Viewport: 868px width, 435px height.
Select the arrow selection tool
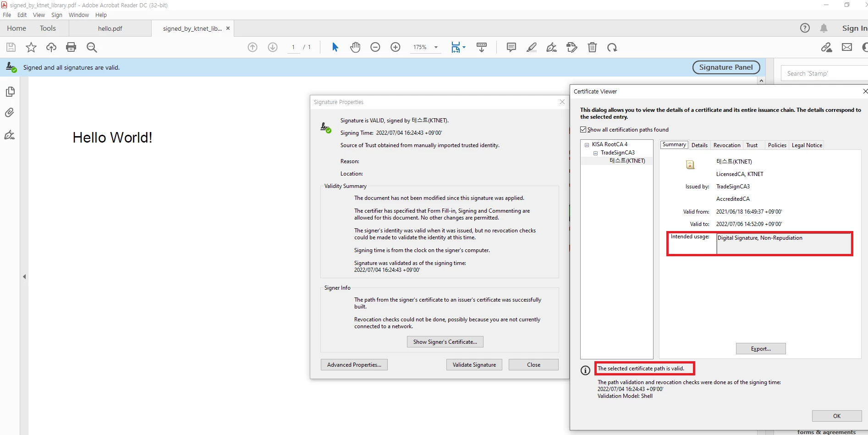point(335,47)
